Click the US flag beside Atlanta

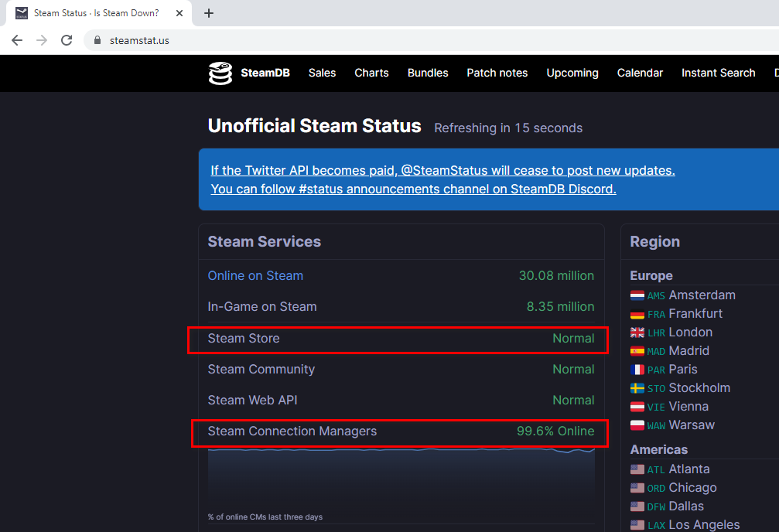click(x=637, y=469)
